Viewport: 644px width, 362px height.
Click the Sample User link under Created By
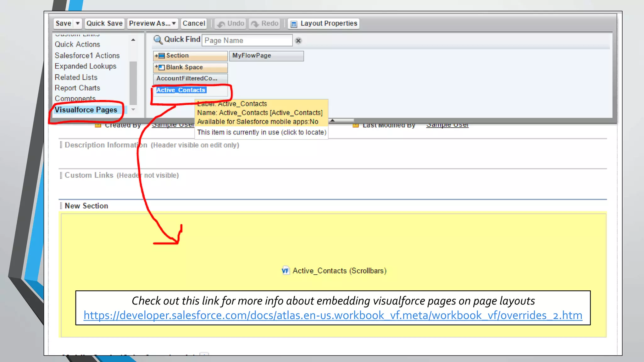[x=173, y=125]
